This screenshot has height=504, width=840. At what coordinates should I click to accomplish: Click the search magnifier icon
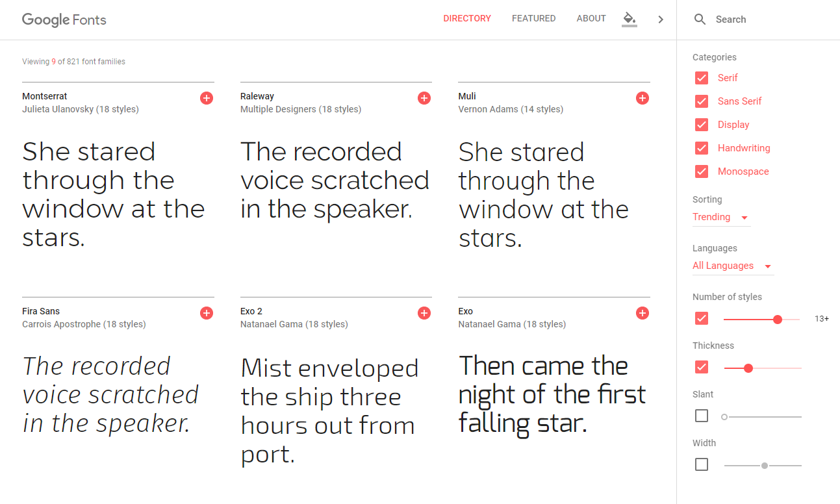tap(700, 19)
